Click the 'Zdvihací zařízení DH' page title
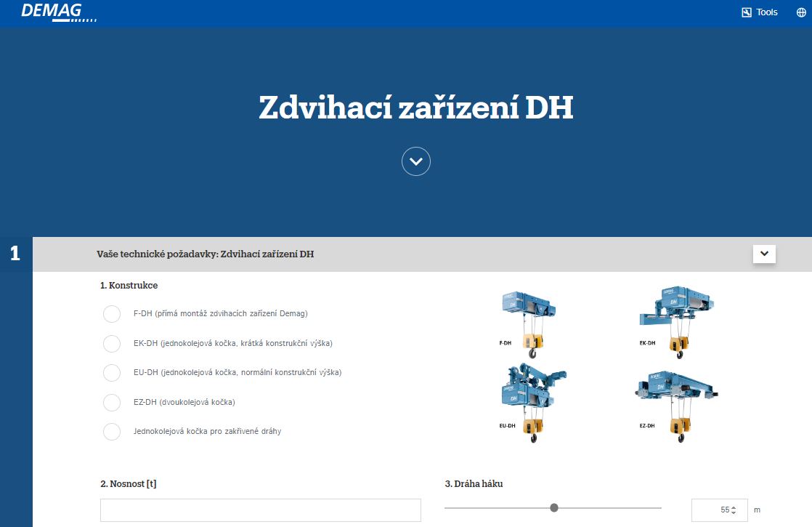812x527 pixels. click(x=416, y=108)
